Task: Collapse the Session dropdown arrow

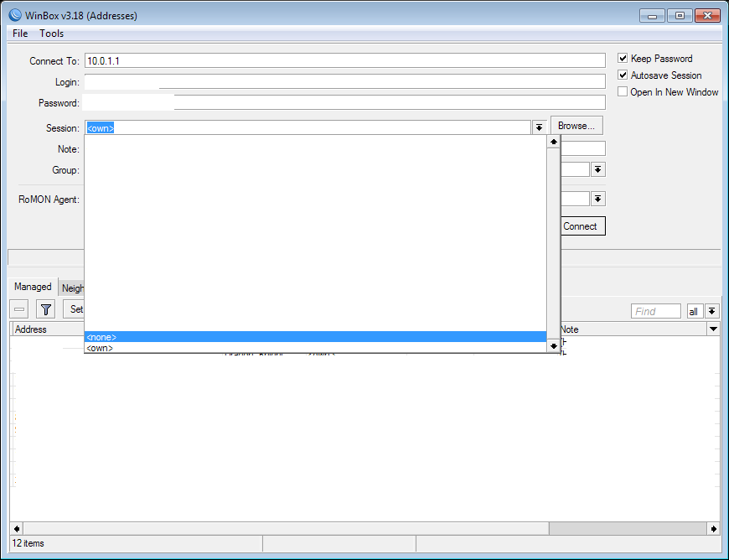Action: coord(539,127)
